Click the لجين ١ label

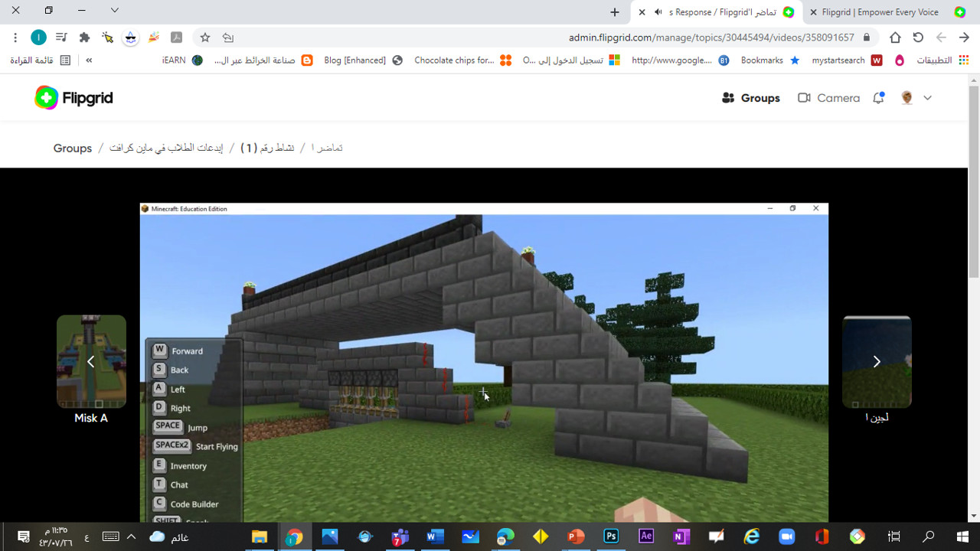pyautogui.click(x=877, y=418)
